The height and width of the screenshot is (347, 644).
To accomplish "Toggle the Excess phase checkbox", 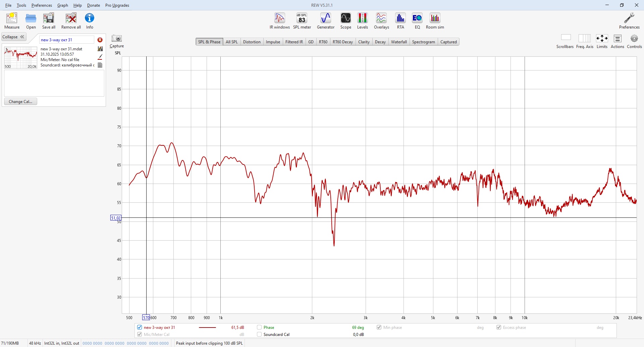I will point(499,327).
